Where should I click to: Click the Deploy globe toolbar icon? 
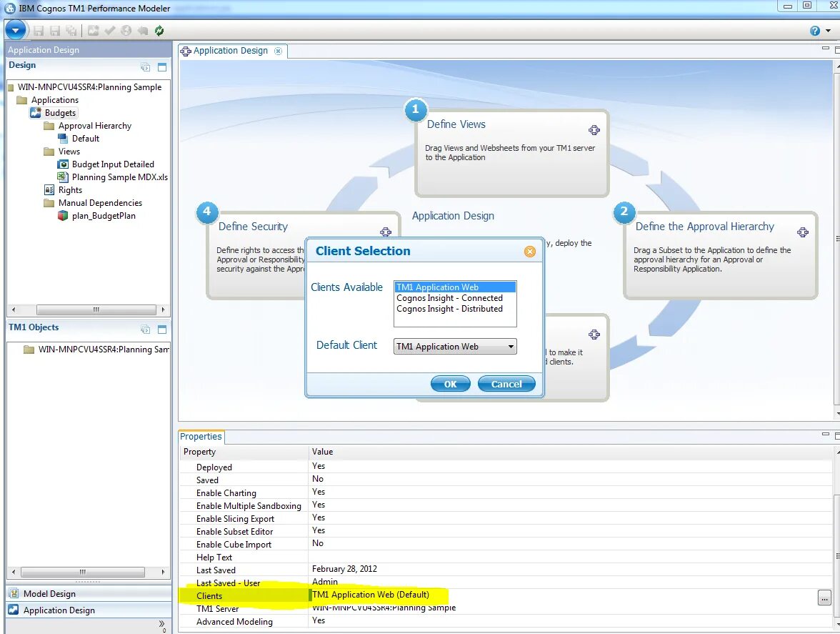(126, 31)
